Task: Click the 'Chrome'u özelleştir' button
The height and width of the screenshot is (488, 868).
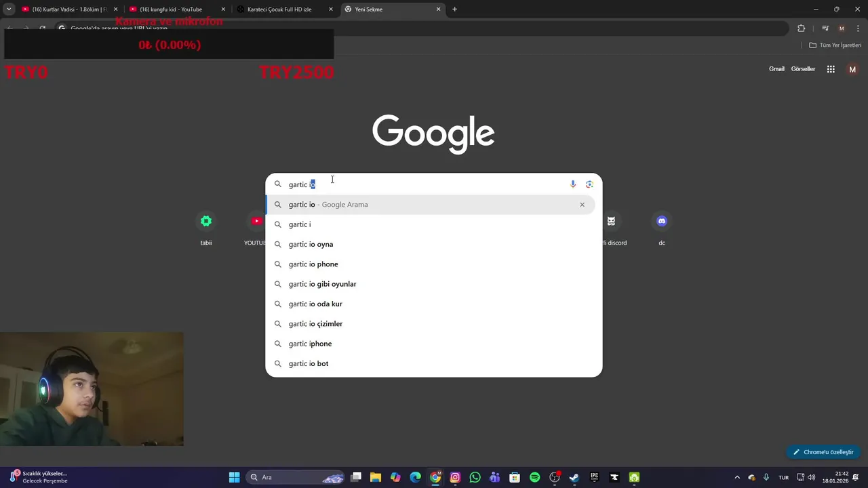Action: (x=823, y=452)
